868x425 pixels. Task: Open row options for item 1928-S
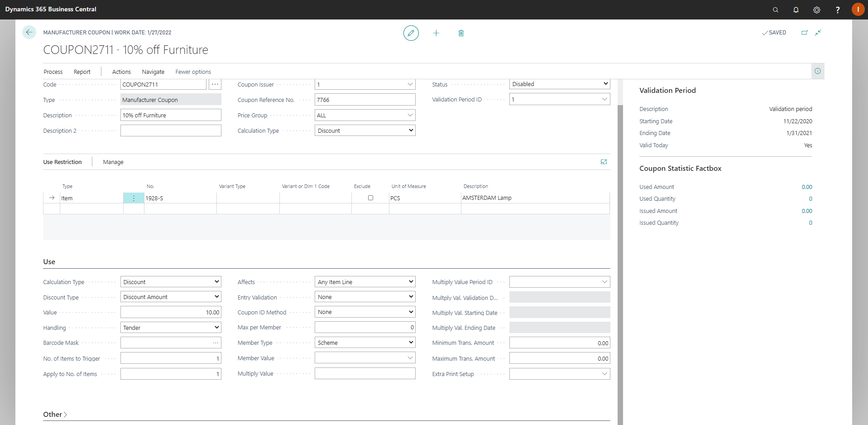click(x=134, y=198)
